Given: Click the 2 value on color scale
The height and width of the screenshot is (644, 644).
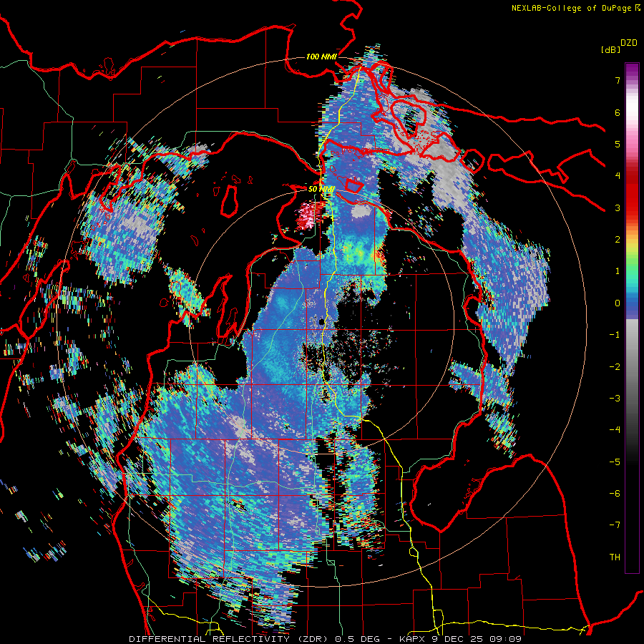Looking at the screenshot, I should 618,240.
